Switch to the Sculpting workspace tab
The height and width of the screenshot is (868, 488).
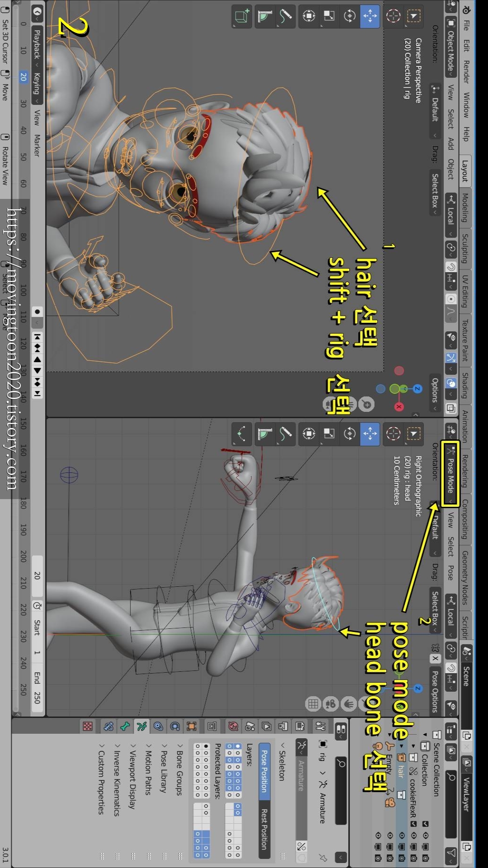[x=465, y=248]
